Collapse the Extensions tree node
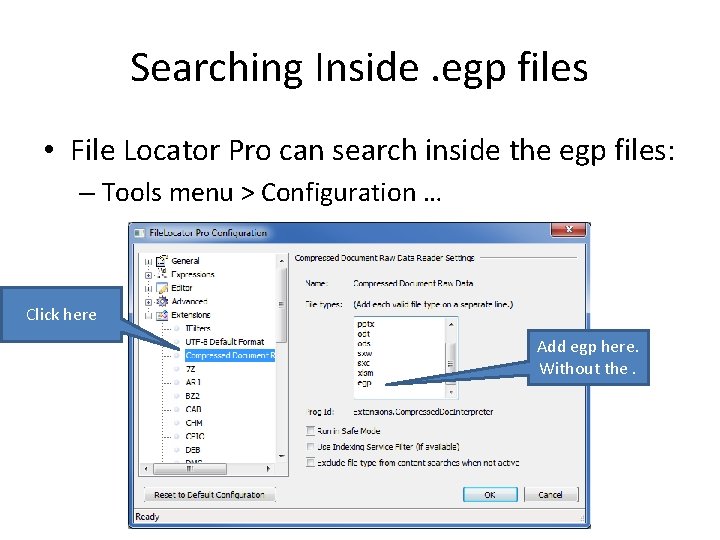This screenshot has height=540, width=720. point(148,315)
